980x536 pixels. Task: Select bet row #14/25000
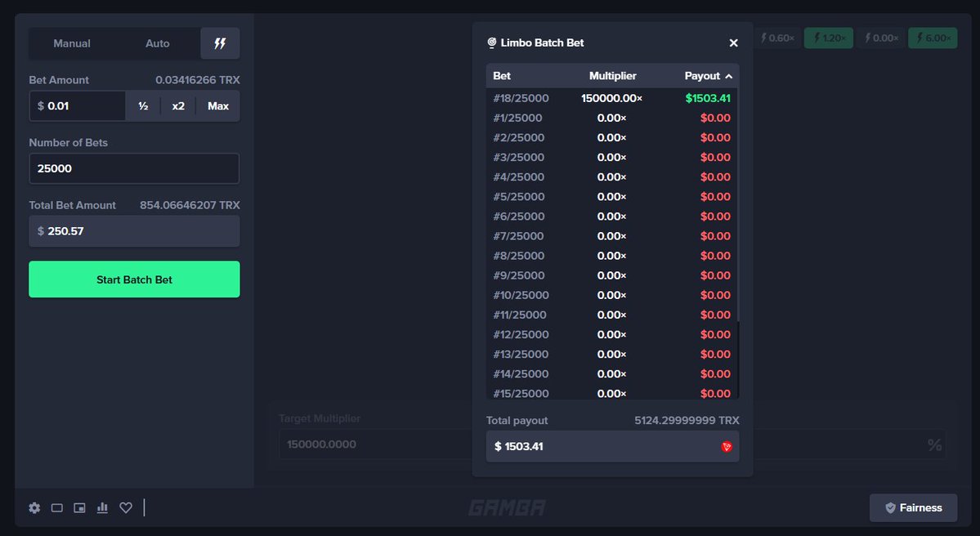[612, 373]
